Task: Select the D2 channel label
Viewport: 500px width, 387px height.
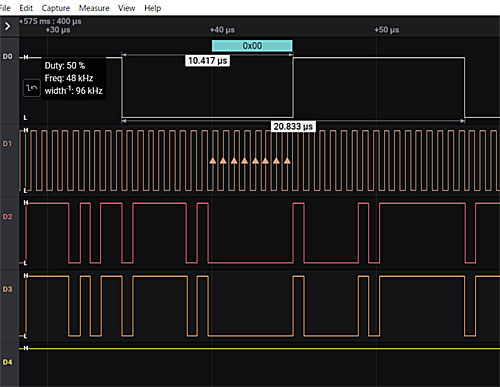Action: pos(7,216)
